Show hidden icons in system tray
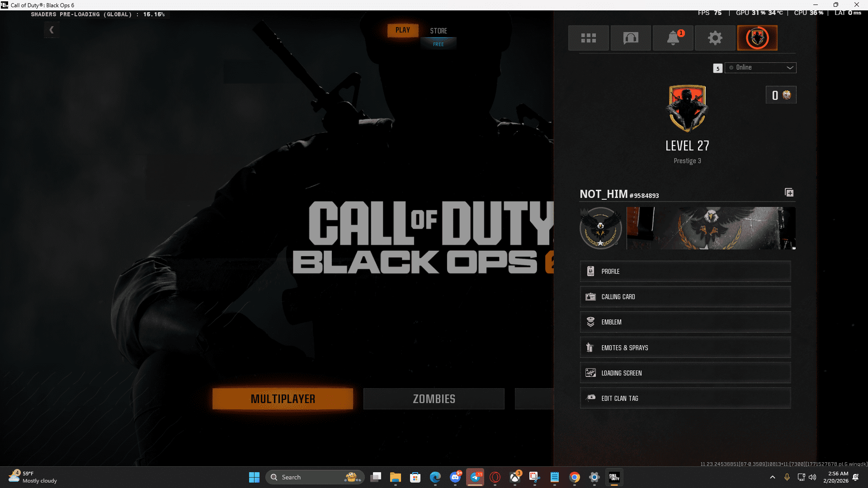The width and height of the screenshot is (868, 488). point(772,477)
